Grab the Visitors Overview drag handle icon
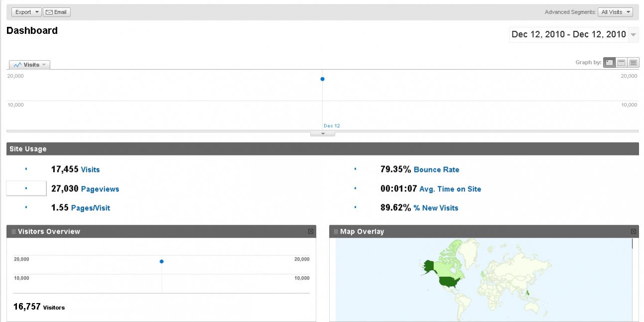 click(13, 231)
